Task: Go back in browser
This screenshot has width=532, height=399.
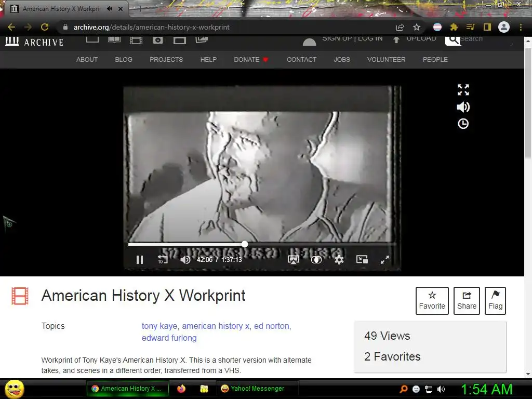Action: (x=11, y=27)
